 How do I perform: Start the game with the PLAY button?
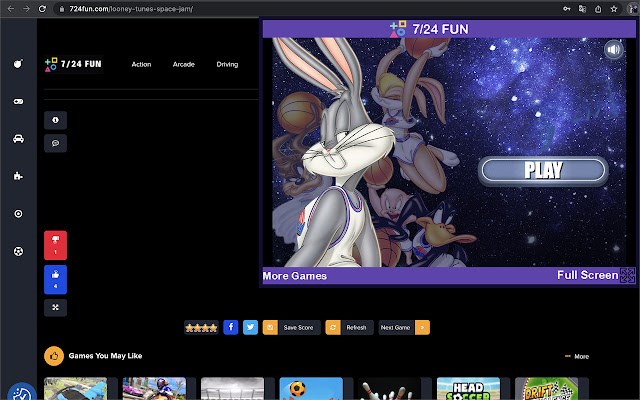click(543, 170)
